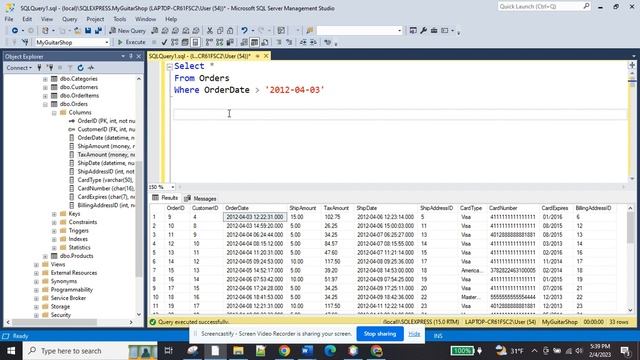Close the SQLQuery1.sql tab
The width and height of the screenshot is (640, 360).
click(x=266, y=56)
